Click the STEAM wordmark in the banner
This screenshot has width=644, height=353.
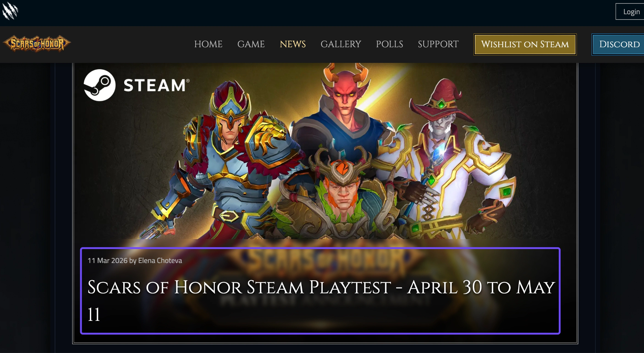156,85
